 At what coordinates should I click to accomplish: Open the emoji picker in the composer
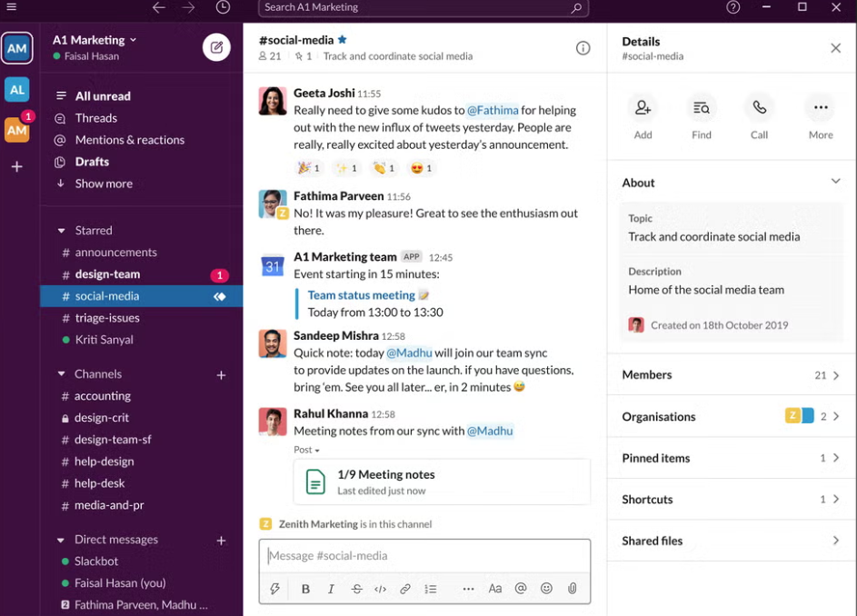click(x=546, y=588)
